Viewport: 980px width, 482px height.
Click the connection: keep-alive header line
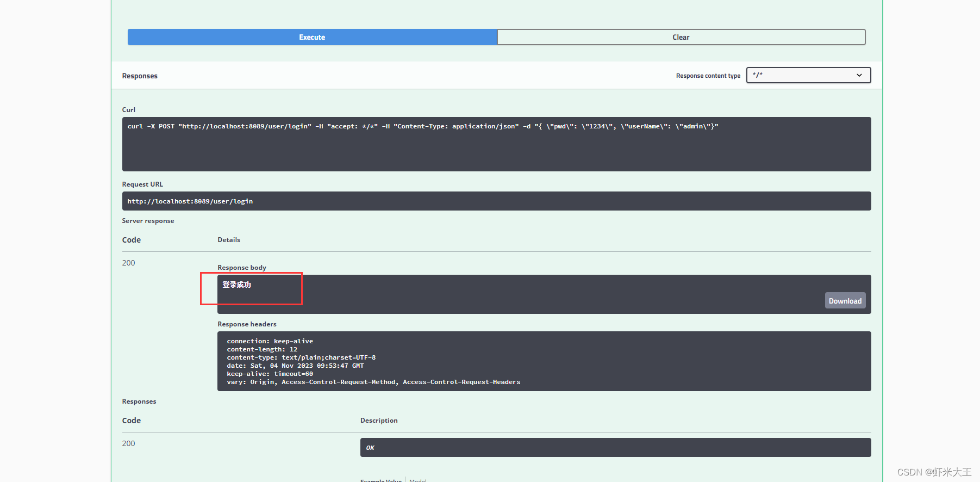pyautogui.click(x=270, y=341)
